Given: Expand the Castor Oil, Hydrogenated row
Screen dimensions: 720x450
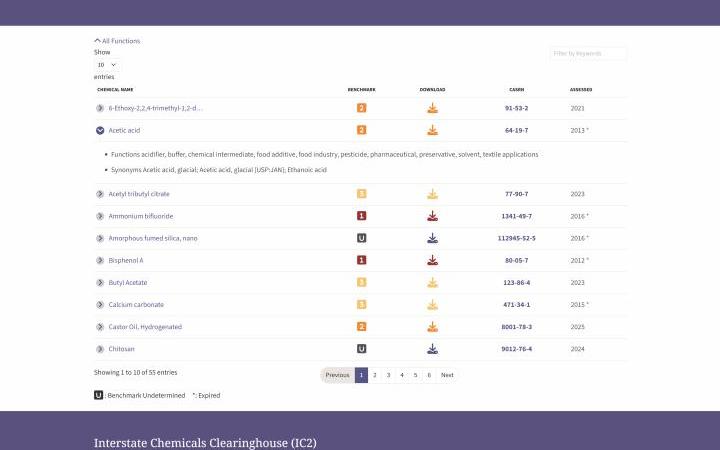Looking at the screenshot, I should point(100,326).
